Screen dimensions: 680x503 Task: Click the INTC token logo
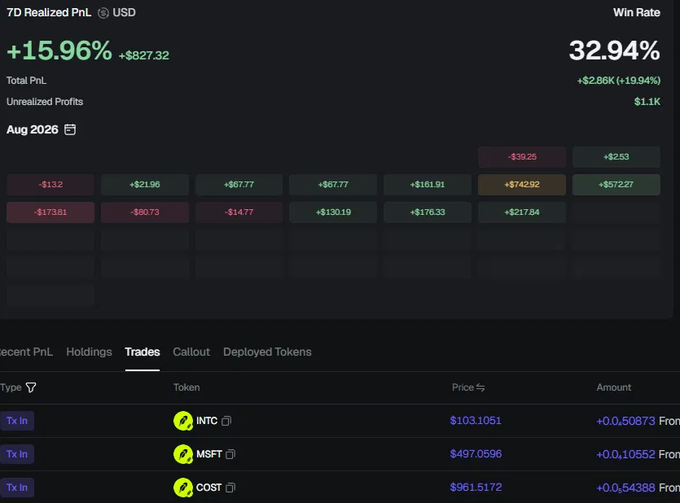click(183, 421)
